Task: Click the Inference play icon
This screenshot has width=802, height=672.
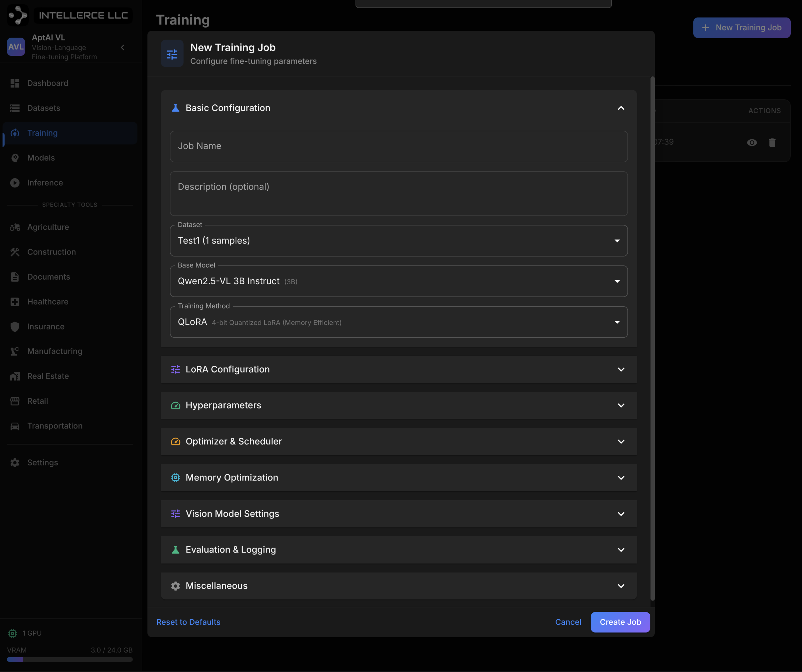Action: 15,183
